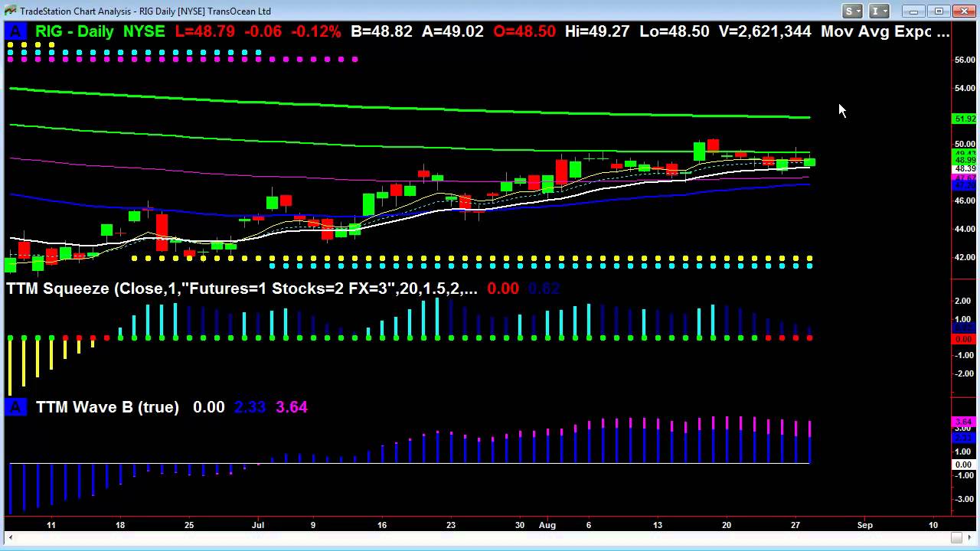Click the low value Lo=48.50

(674, 31)
